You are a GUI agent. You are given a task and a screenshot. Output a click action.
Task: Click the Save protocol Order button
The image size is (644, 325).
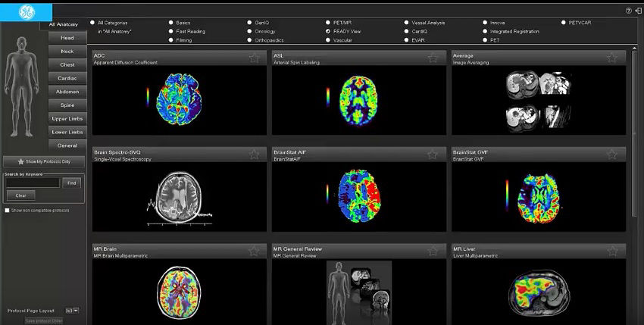pos(44,320)
